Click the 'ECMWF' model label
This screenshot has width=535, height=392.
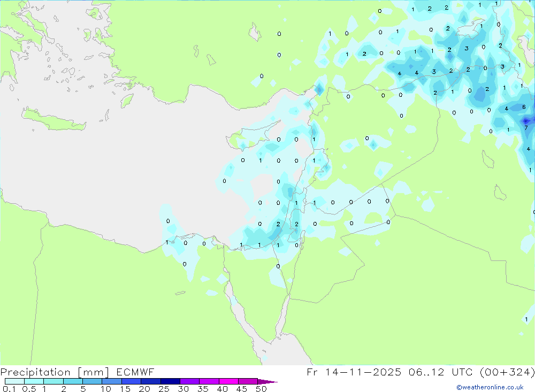(135, 372)
